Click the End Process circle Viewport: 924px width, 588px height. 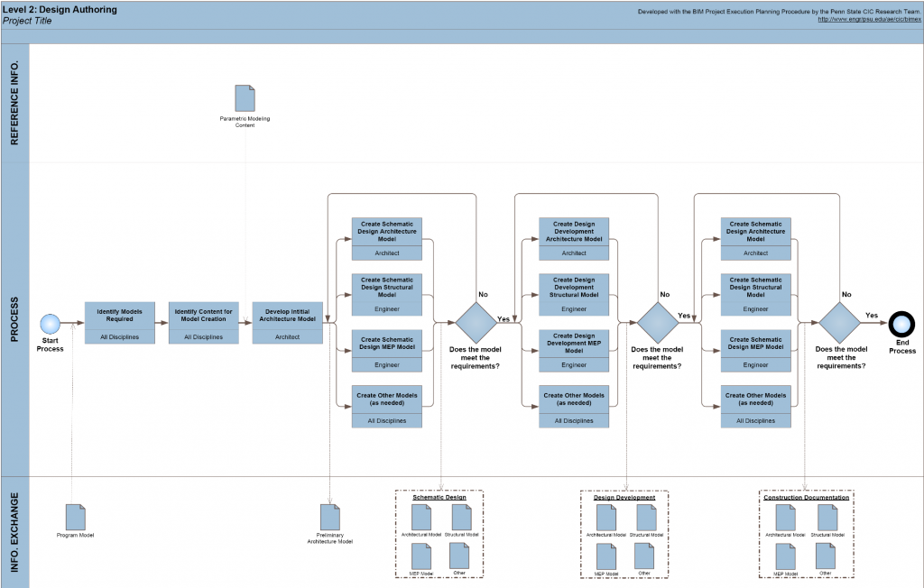tap(901, 323)
